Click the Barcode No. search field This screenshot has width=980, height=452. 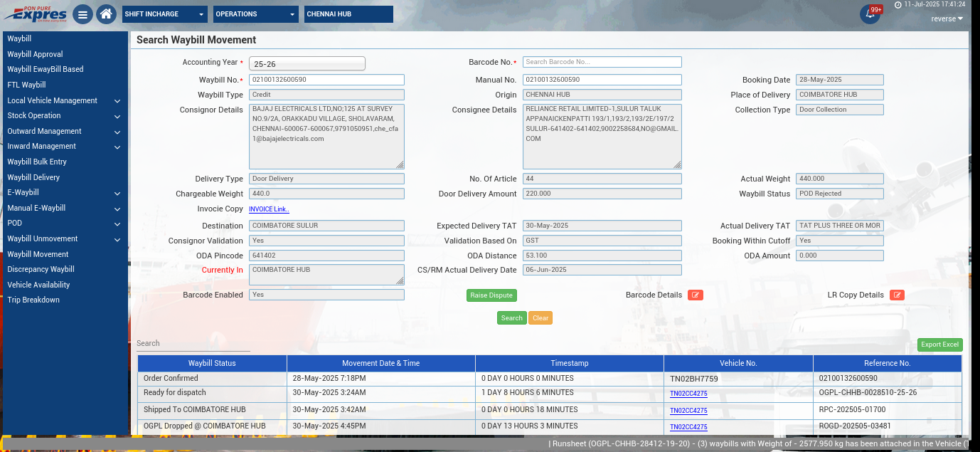(602, 62)
